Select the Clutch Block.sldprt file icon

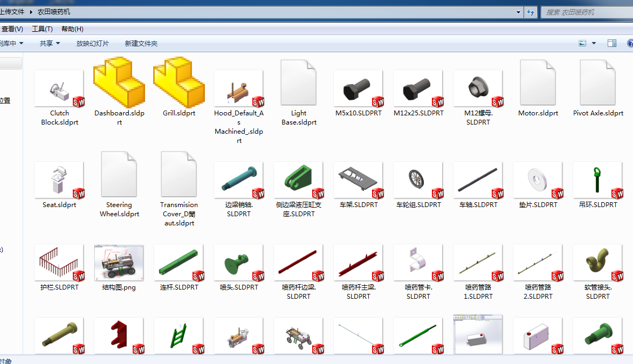tap(59, 88)
